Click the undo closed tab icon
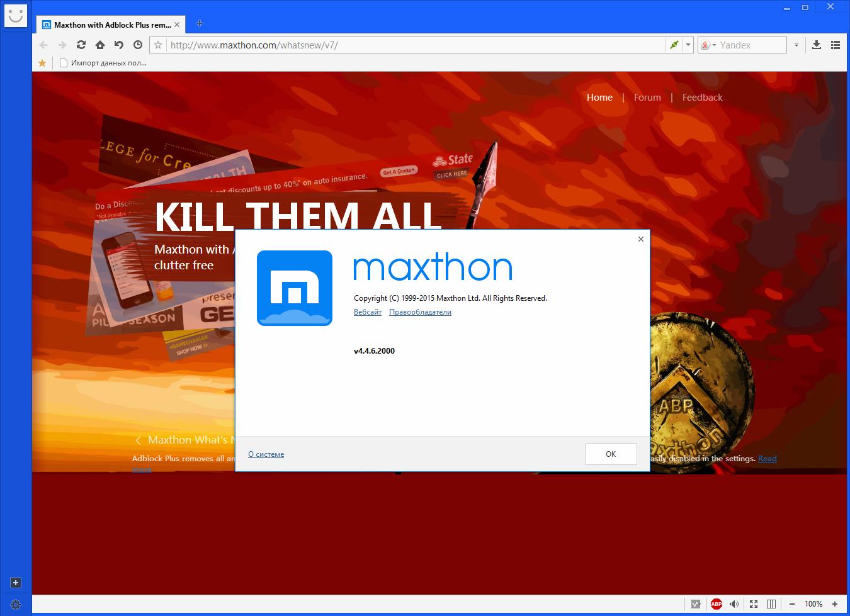The width and height of the screenshot is (850, 616). (x=119, y=45)
